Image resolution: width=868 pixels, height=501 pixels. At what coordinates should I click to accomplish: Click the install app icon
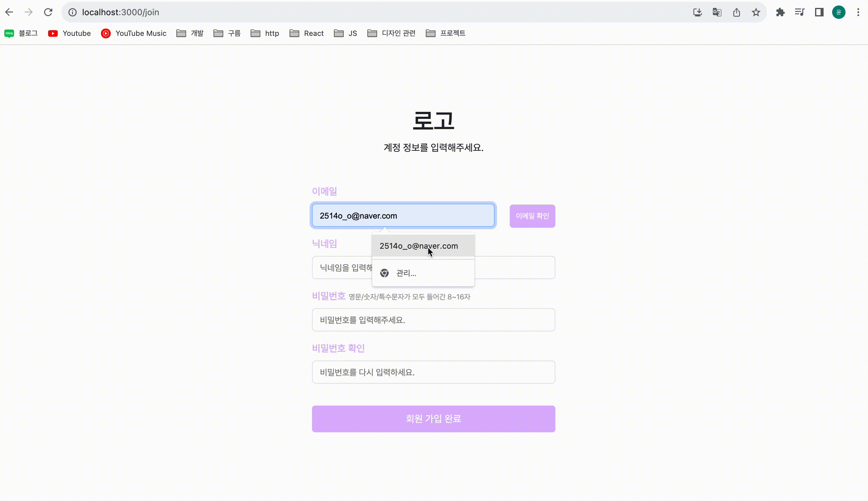[697, 12]
